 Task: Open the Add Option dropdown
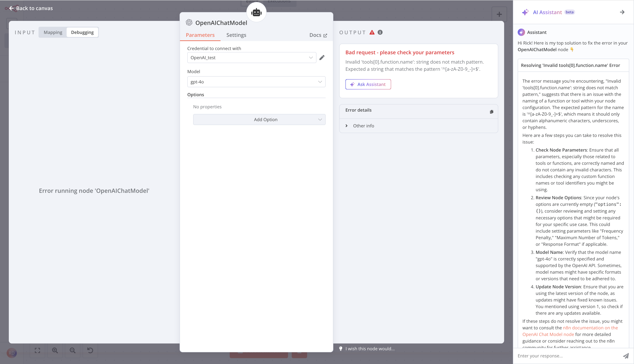pyautogui.click(x=259, y=120)
